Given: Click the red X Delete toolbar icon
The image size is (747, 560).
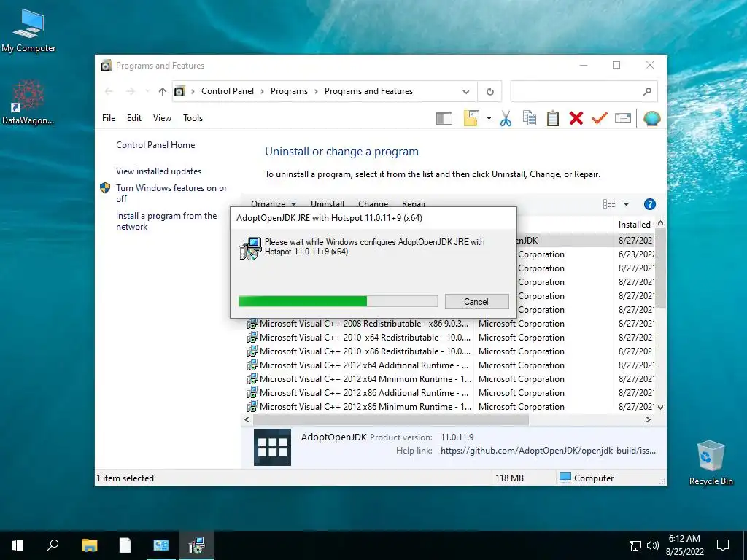Looking at the screenshot, I should click(576, 118).
